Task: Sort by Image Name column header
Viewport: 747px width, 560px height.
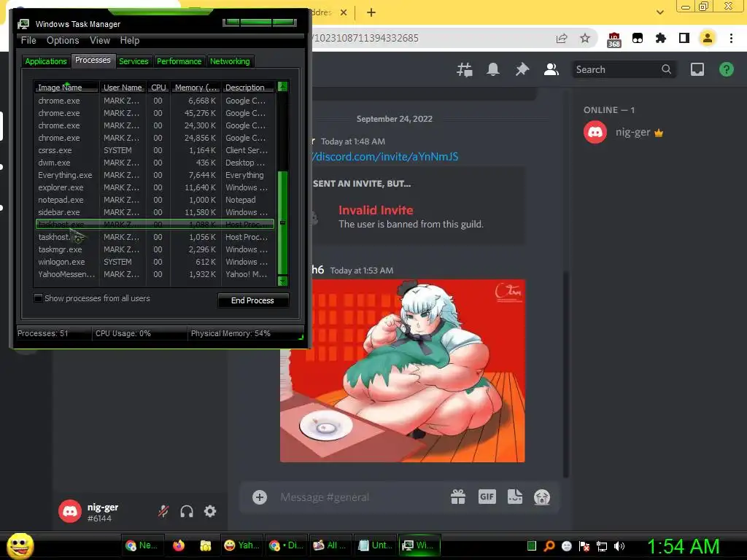Action: pos(66,87)
